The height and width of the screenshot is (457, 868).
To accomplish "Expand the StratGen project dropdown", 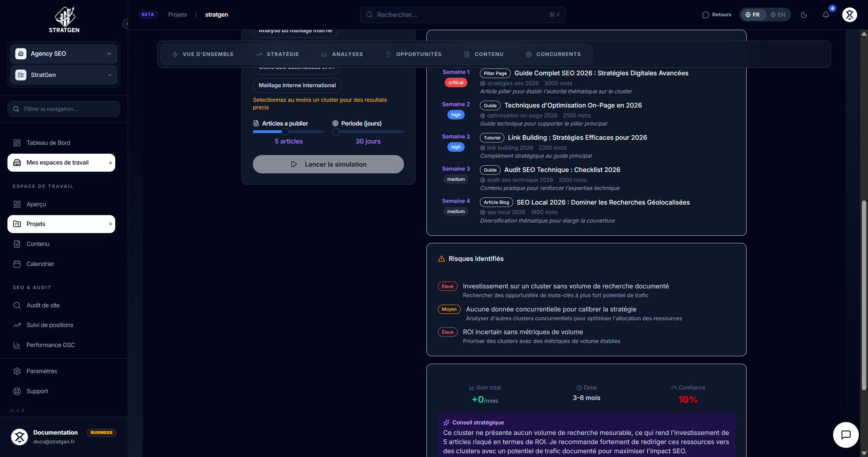I will pos(64,75).
